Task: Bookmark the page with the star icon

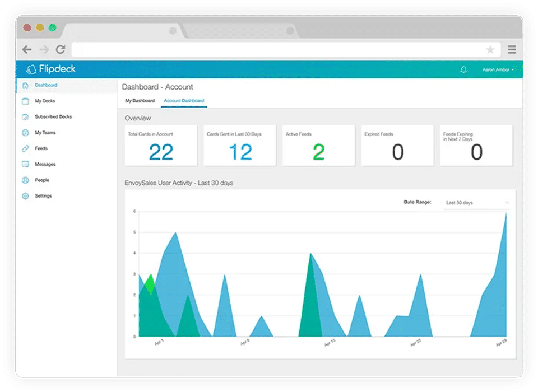Action: pos(490,50)
